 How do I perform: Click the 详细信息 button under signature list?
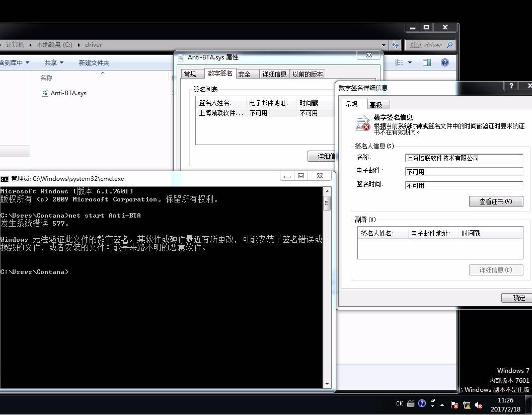click(322, 156)
